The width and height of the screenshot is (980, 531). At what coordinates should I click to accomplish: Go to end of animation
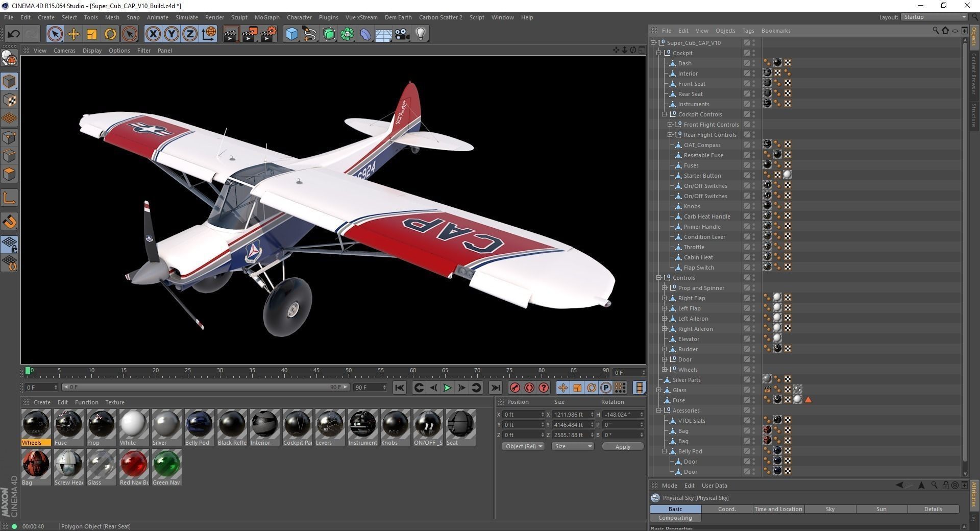point(496,388)
